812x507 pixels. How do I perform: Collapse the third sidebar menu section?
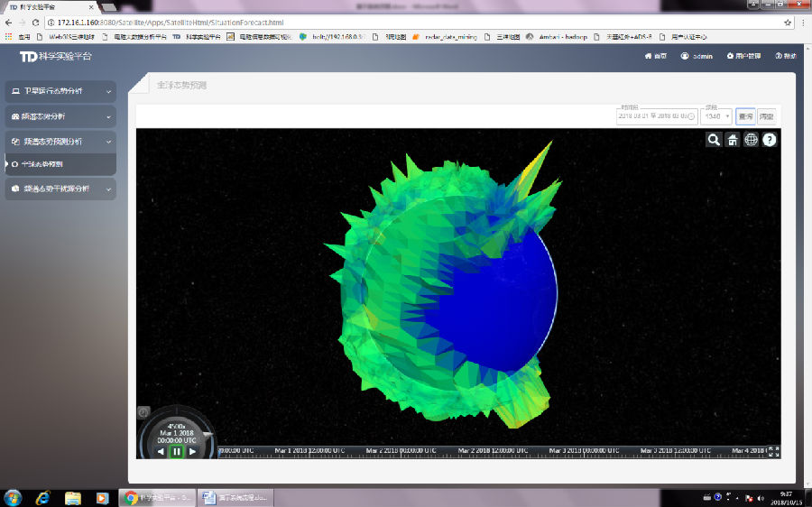pyautogui.click(x=60, y=142)
